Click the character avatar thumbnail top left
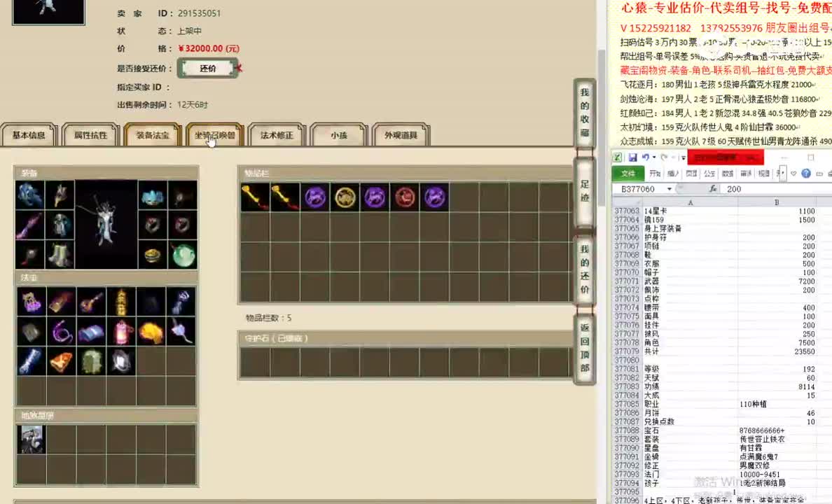Viewport: 832px width, 504px height. [x=48, y=12]
